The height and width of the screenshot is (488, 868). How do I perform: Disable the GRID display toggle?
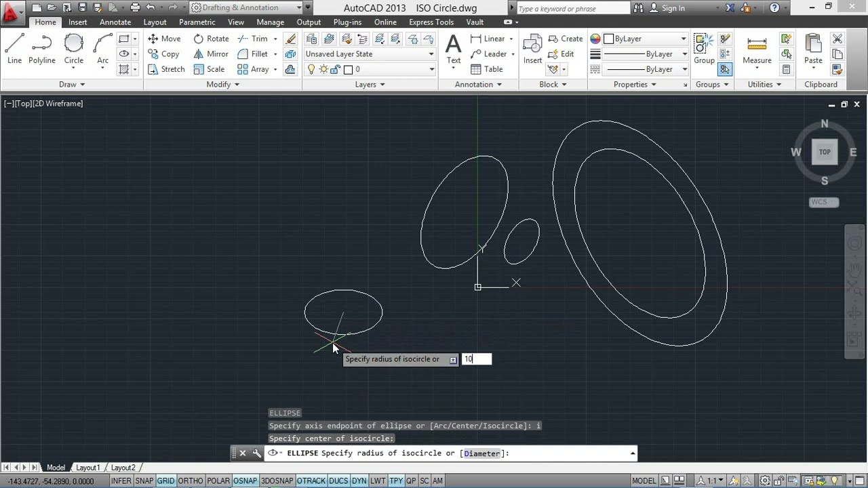165,481
